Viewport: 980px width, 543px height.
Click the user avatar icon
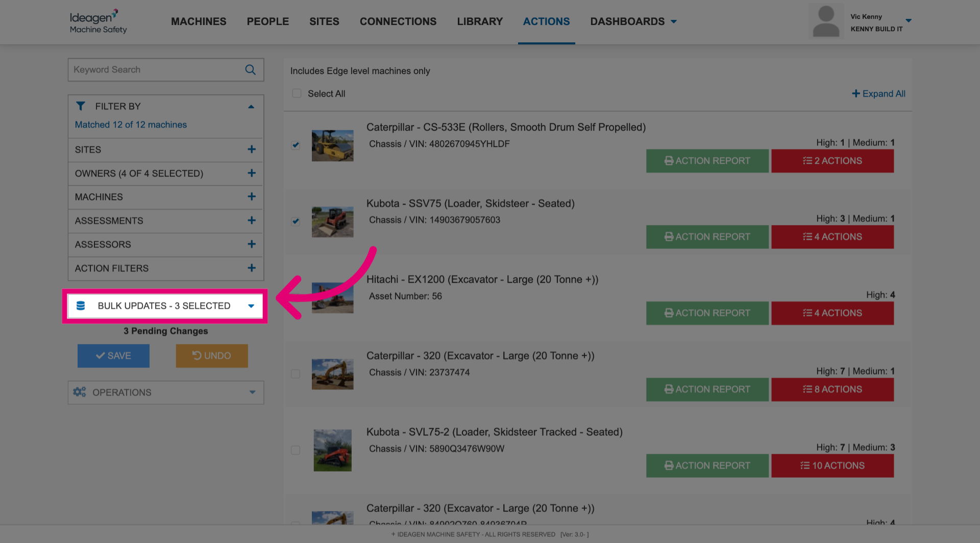click(x=826, y=21)
